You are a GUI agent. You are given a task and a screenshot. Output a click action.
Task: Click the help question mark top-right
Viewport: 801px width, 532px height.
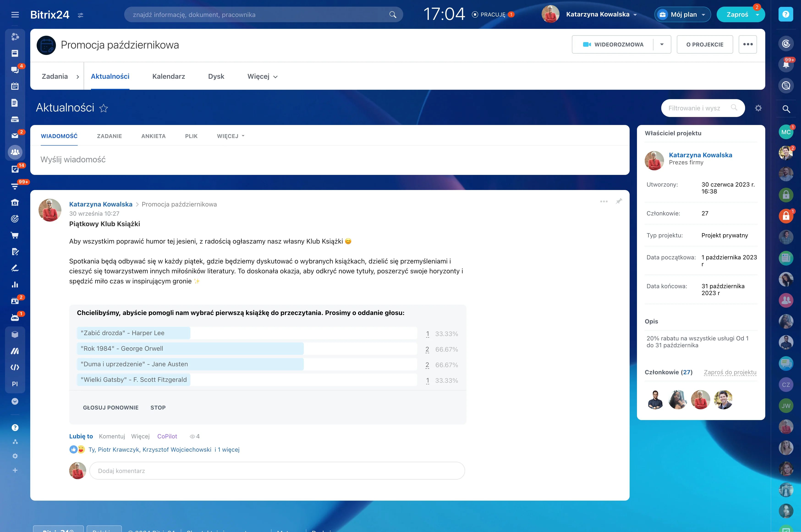(786, 14)
